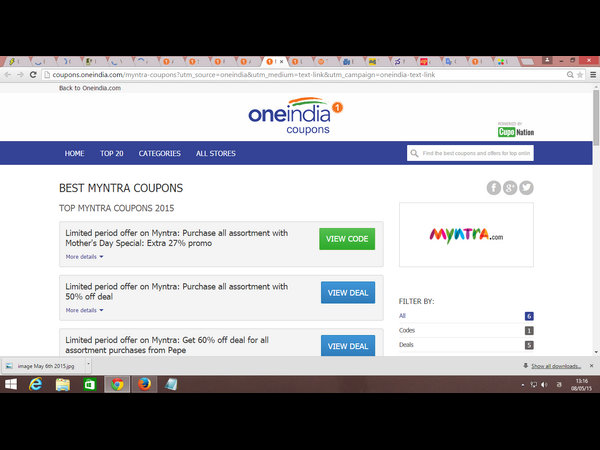This screenshot has height=450, width=600.
Task: Expand More details under Mother's Day offer
Action: 84,257
